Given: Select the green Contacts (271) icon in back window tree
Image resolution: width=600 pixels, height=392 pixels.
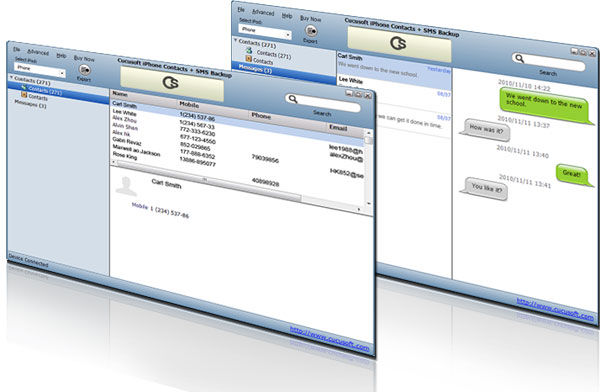Looking at the screenshot, I should point(249,51).
